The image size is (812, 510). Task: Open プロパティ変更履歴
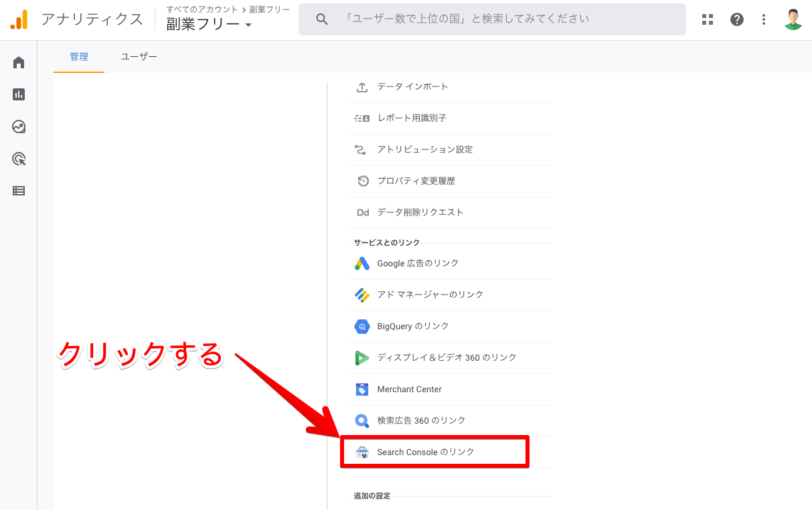point(416,181)
